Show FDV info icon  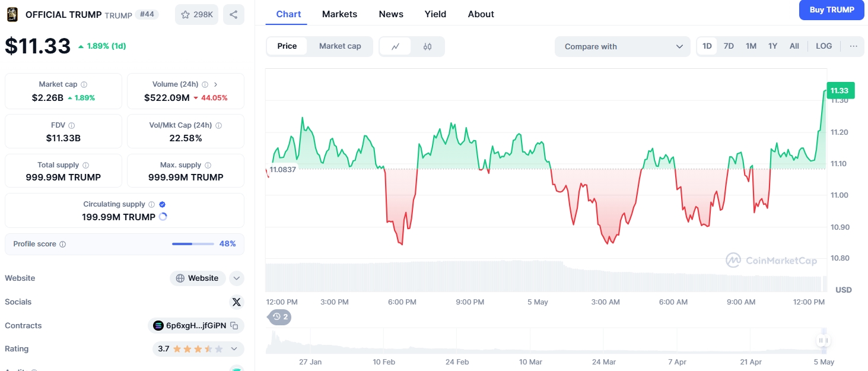tap(71, 126)
